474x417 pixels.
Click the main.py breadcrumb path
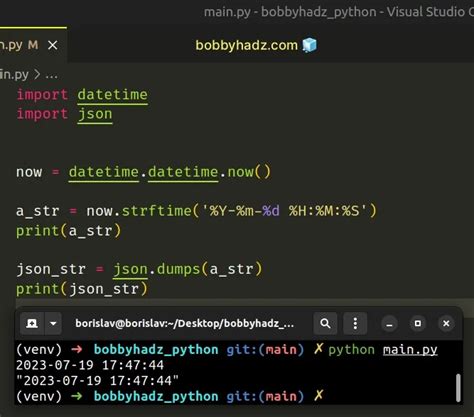(x=14, y=74)
